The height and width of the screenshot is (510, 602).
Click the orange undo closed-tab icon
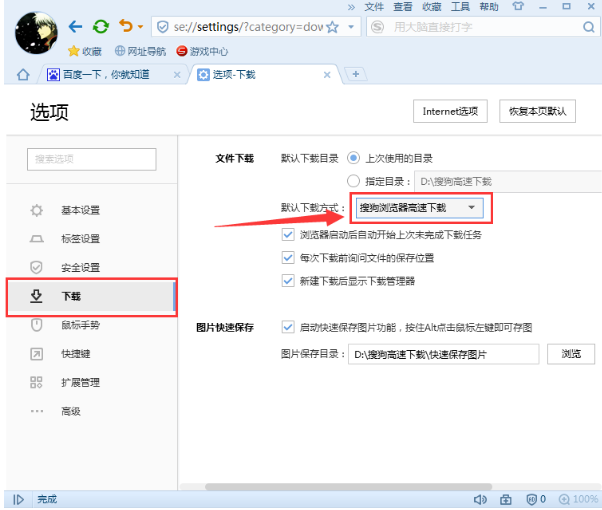click(126, 26)
